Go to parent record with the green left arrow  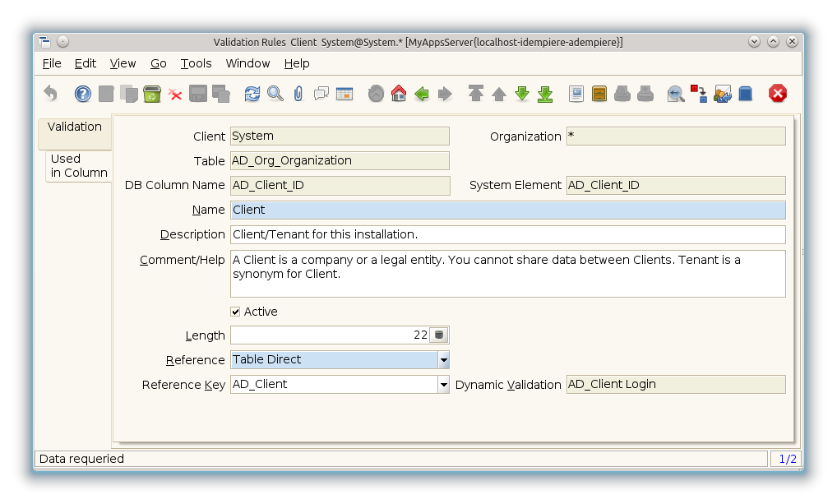tap(422, 94)
